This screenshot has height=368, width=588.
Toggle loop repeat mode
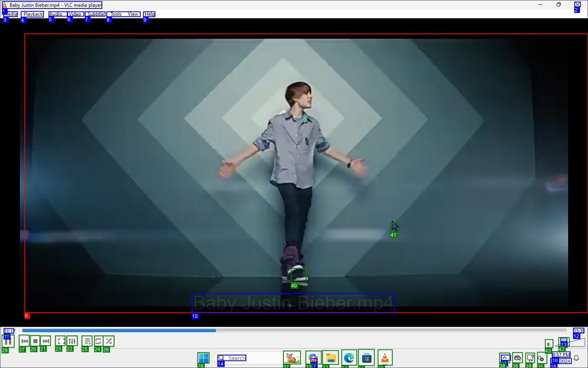click(98, 341)
